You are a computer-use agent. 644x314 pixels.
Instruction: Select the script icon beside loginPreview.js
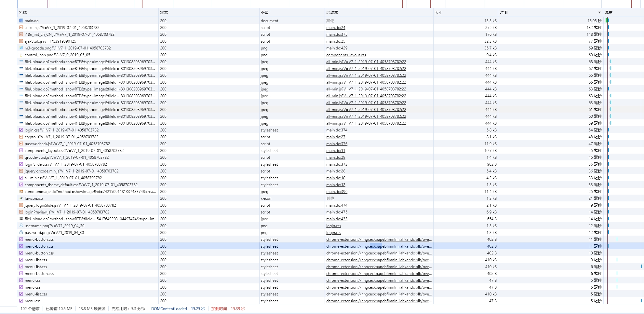(x=21, y=212)
